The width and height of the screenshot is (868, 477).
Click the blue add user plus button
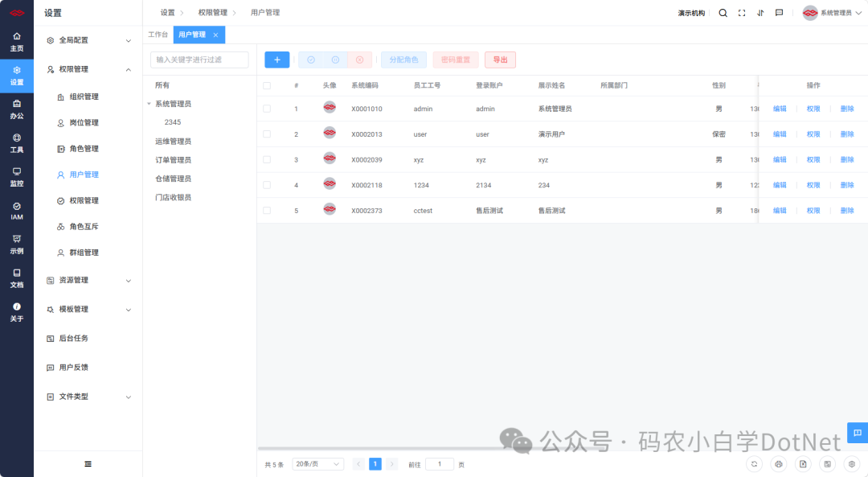[276, 60]
